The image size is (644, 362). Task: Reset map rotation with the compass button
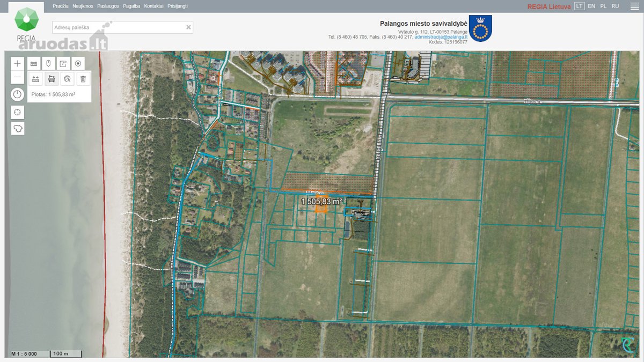18,95
